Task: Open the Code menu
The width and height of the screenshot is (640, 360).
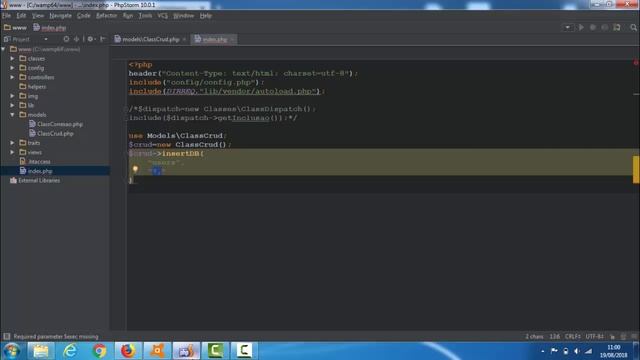Action: (84, 16)
